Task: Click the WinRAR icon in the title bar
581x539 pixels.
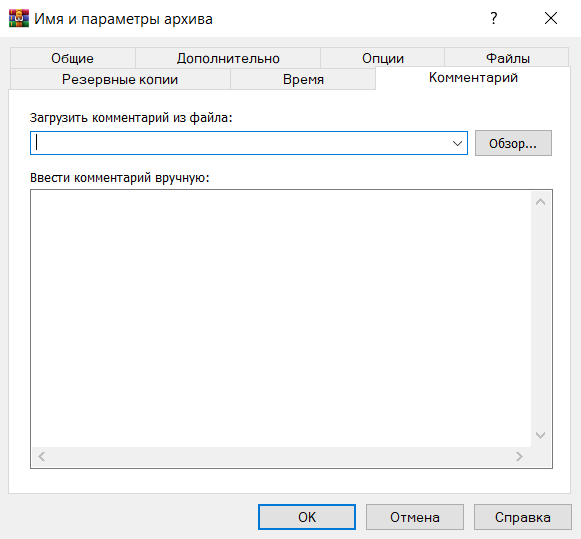Action: click(19, 18)
